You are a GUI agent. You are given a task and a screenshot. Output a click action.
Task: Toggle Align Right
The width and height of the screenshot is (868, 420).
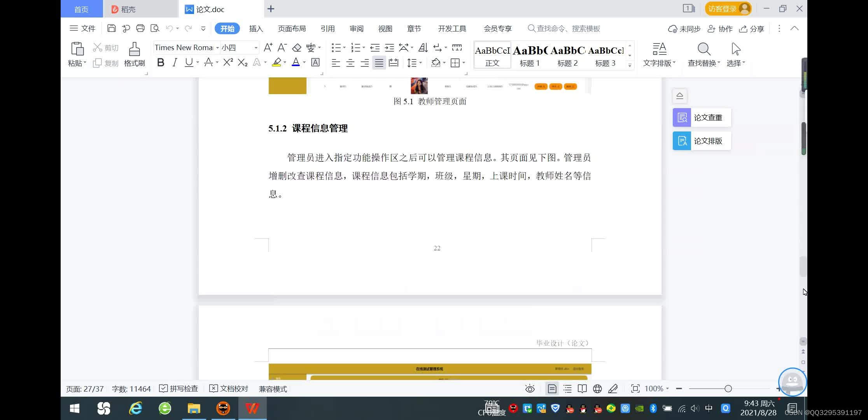coord(364,63)
